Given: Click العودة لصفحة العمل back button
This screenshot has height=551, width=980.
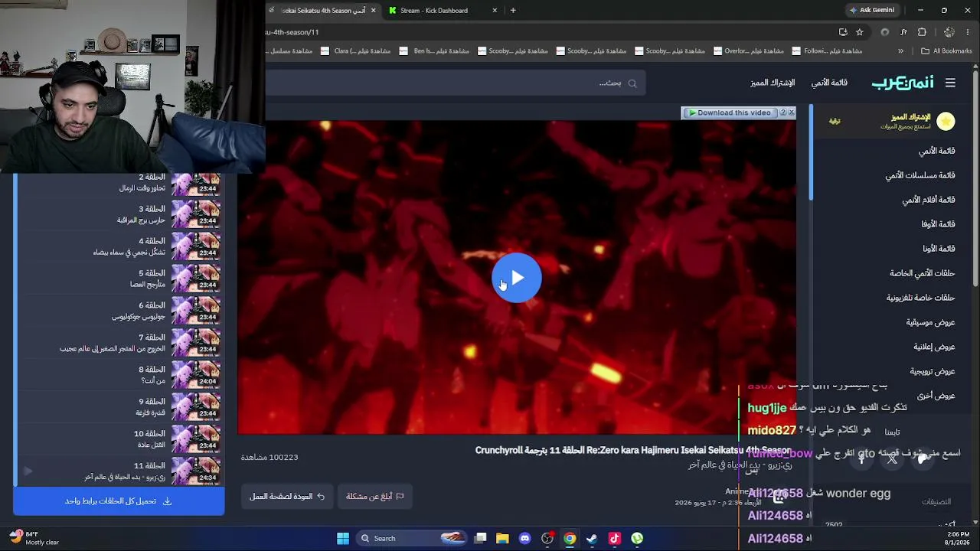Looking at the screenshot, I should (x=287, y=497).
